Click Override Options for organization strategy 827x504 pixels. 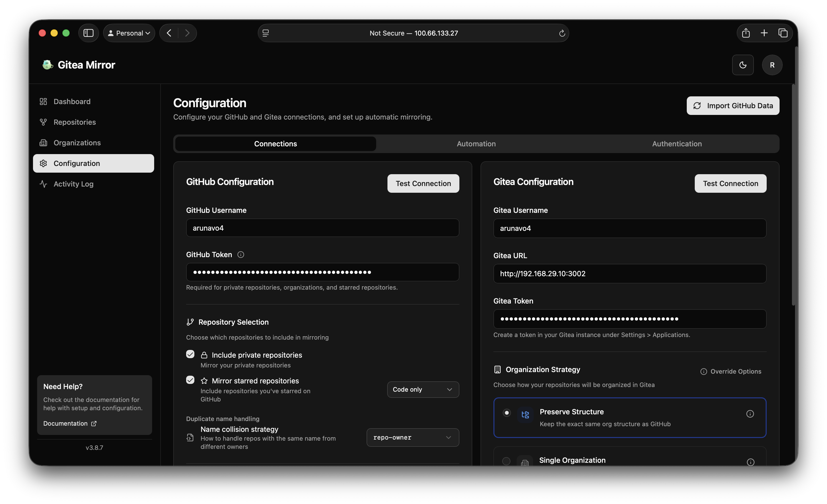[731, 372]
